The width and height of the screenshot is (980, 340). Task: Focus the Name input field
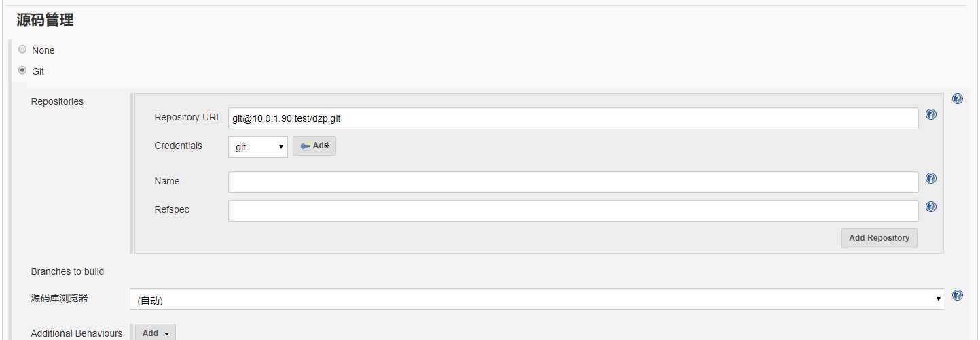[x=573, y=182]
